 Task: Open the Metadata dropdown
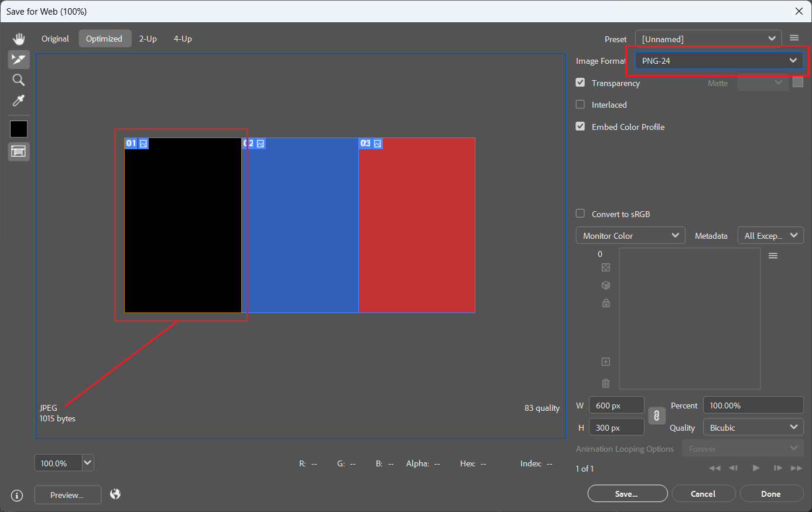click(x=770, y=235)
